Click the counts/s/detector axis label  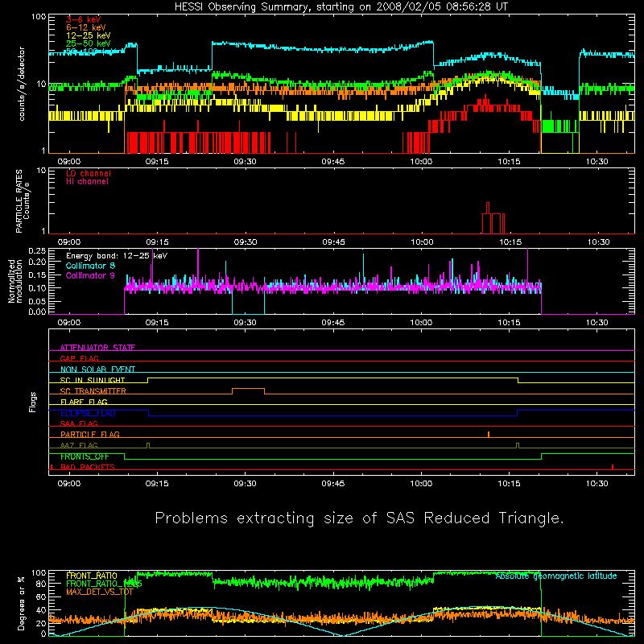(22, 85)
